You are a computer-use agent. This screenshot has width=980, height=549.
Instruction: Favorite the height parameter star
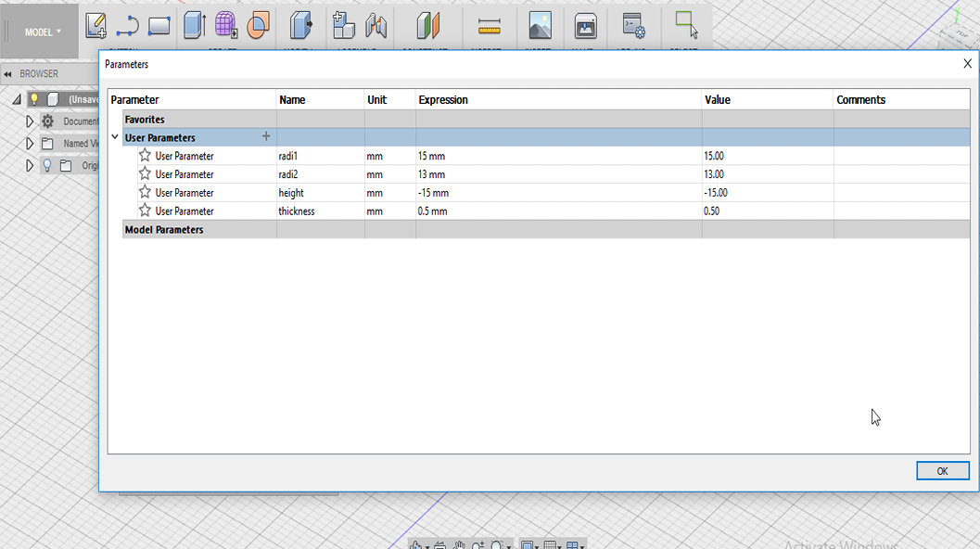pyautogui.click(x=145, y=192)
